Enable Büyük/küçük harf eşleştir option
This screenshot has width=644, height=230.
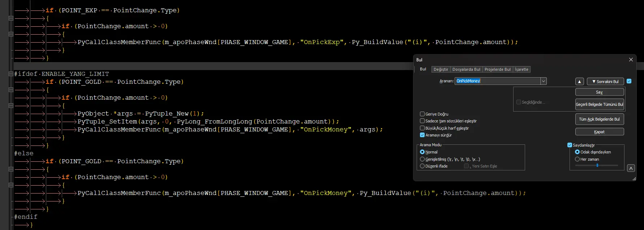[422, 128]
